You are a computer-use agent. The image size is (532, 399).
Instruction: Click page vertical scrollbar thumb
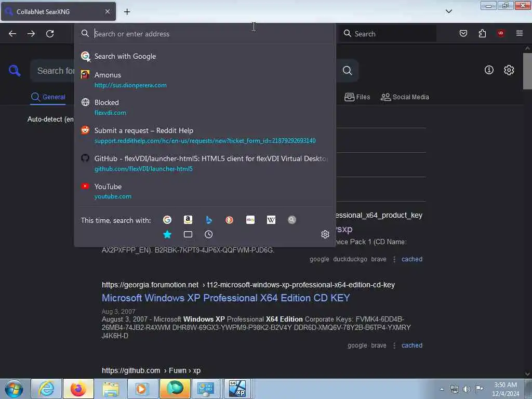point(527,71)
